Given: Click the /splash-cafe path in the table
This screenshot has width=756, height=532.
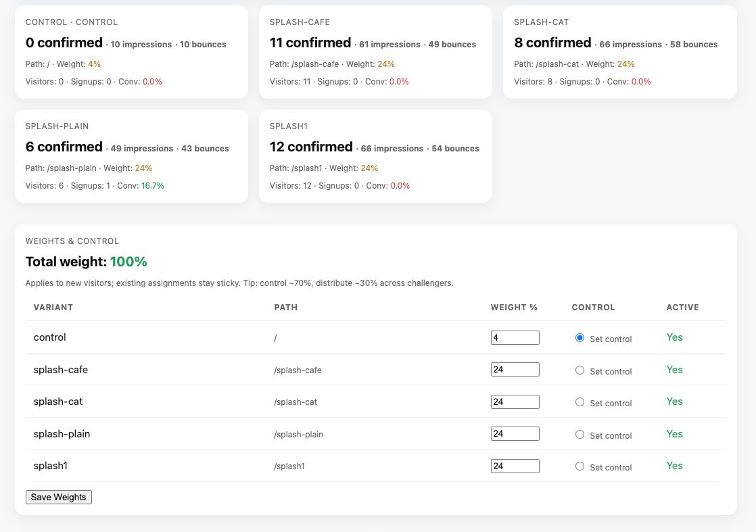Looking at the screenshot, I should [x=298, y=370].
